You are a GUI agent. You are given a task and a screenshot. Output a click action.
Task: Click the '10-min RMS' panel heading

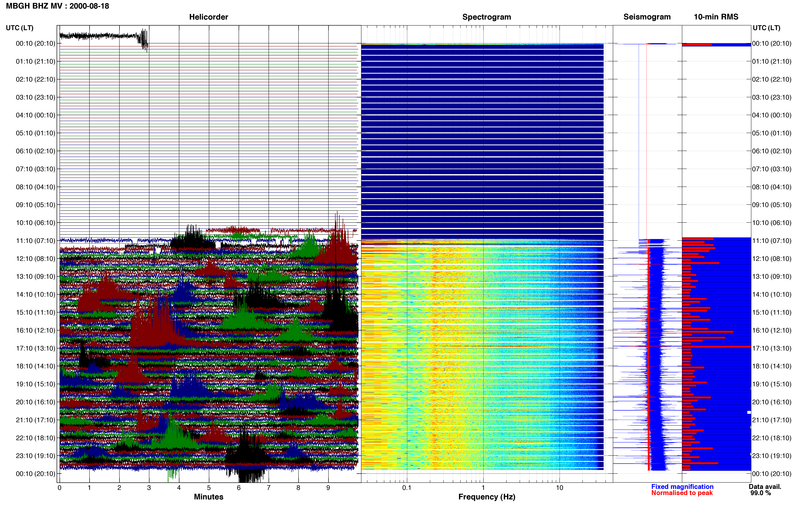point(716,17)
